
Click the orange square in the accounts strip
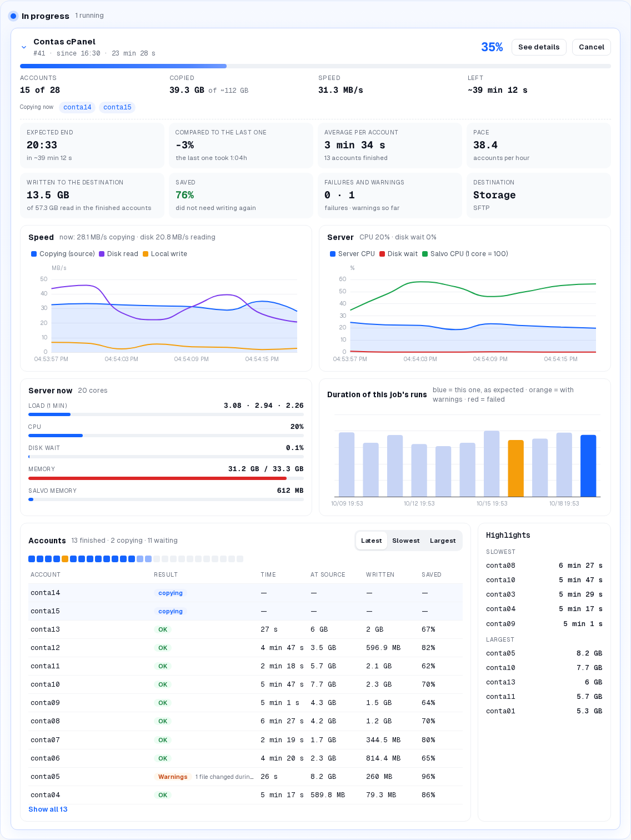tap(65, 559)
